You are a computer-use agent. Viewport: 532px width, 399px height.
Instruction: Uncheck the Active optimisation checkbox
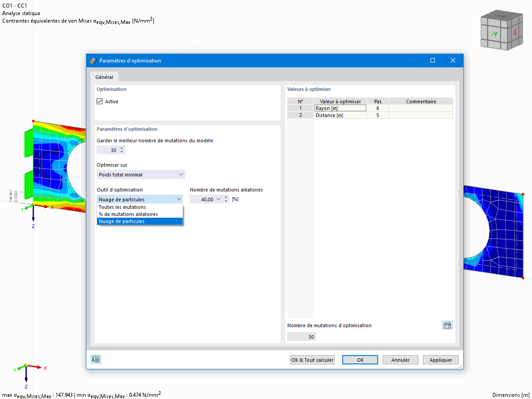pyautogui.click(x=99, y=102)
